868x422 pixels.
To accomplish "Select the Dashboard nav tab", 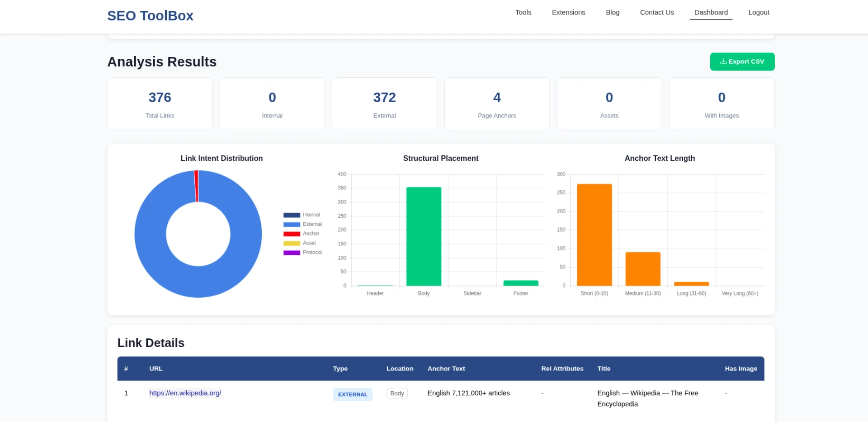I will (711, 13).
